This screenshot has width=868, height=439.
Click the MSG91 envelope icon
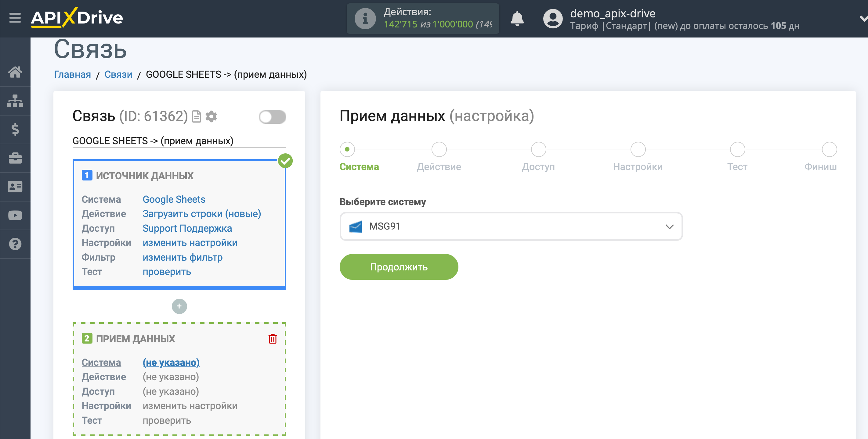[356, 227]
